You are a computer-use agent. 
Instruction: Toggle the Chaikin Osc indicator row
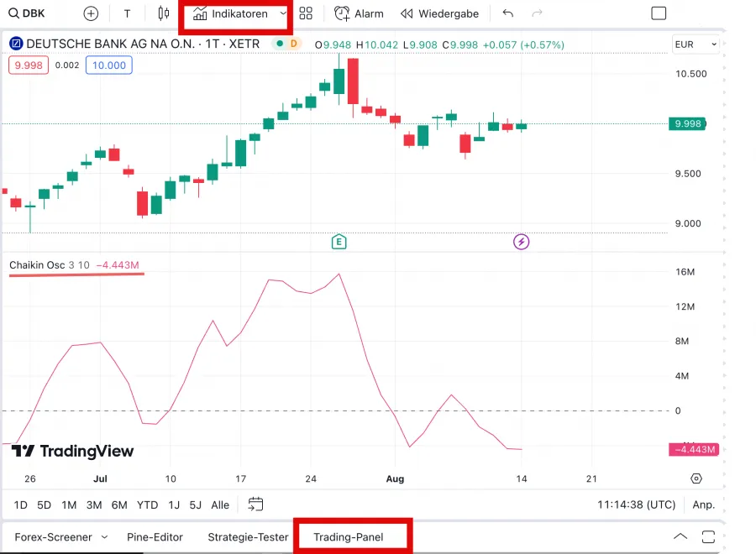click(x=38, y=264)
